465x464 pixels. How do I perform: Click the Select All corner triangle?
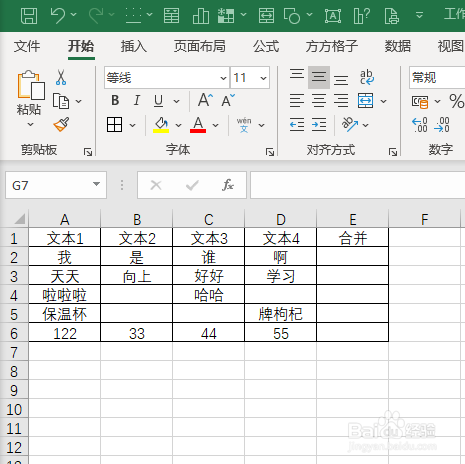[20, 219]
